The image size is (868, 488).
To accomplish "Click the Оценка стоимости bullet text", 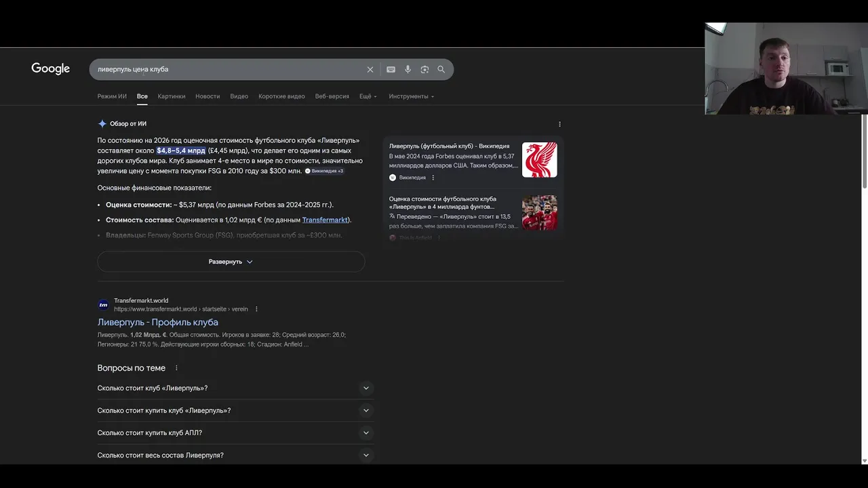I will (x=220, y=205).
